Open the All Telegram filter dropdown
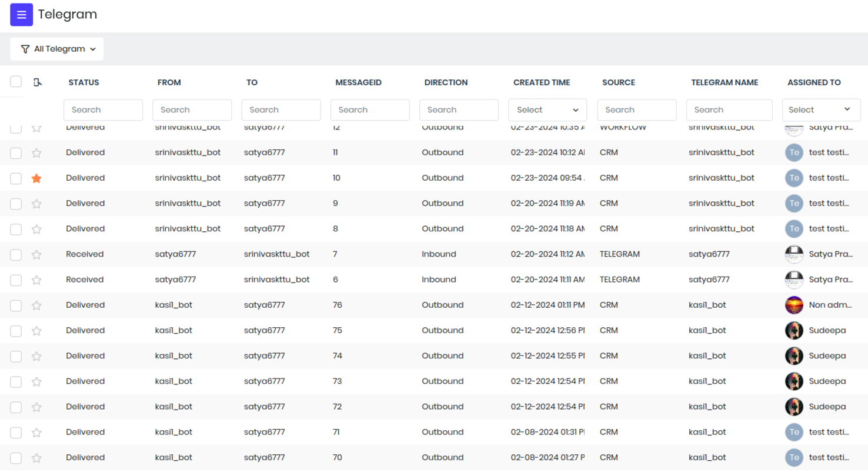 [57, 49]
